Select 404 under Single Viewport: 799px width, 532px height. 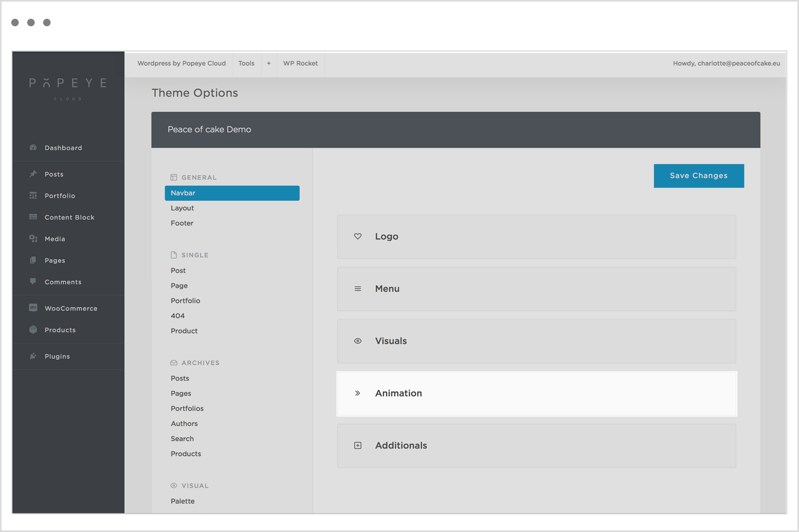click(x=177, y=315)
